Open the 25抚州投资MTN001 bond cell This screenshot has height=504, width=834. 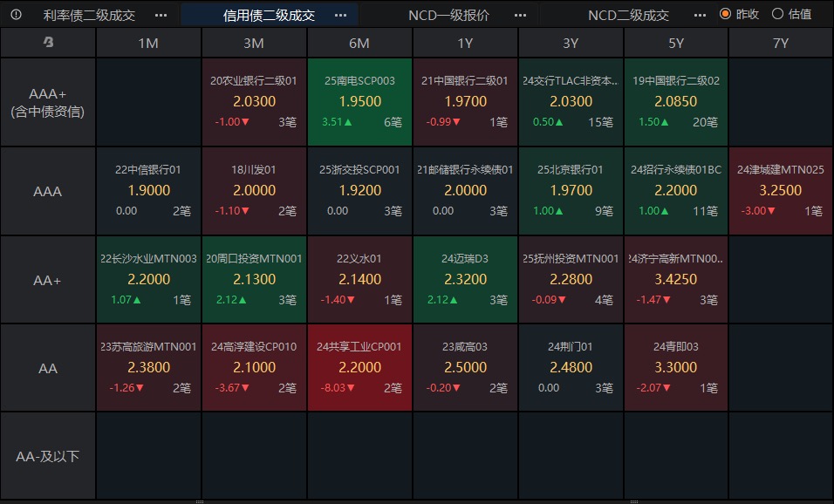pyautogui.click(x=571, y=280)
